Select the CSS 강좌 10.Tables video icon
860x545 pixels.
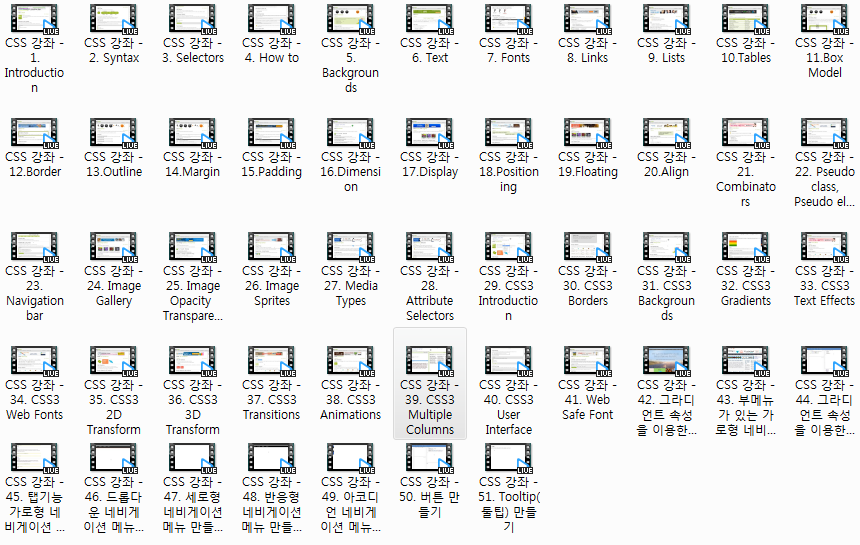745,19
